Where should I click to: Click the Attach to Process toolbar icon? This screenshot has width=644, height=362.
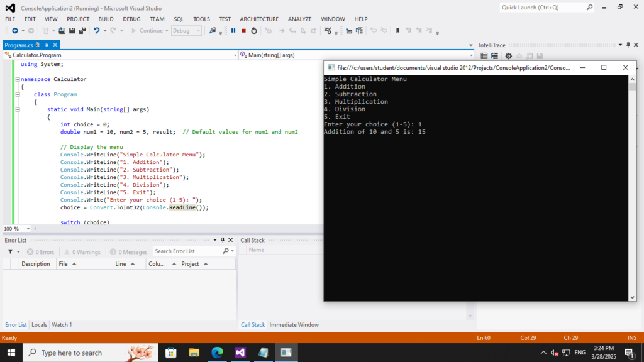click(328, 31)
